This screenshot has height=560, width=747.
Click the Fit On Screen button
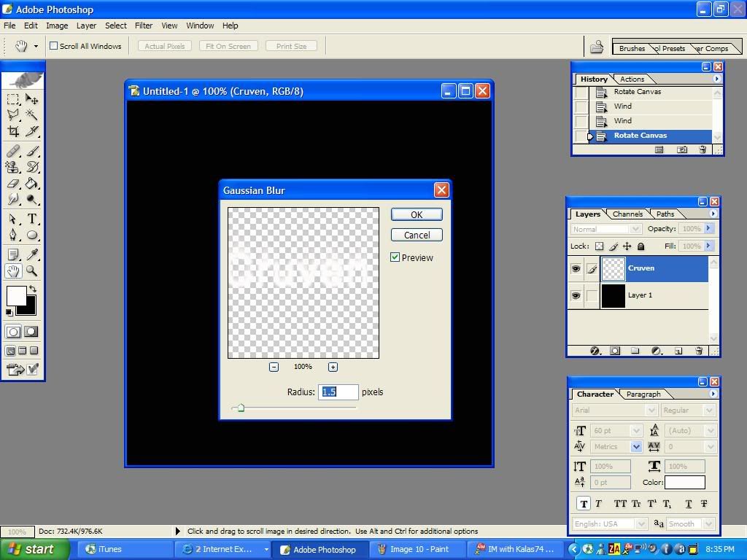point(228,46)
